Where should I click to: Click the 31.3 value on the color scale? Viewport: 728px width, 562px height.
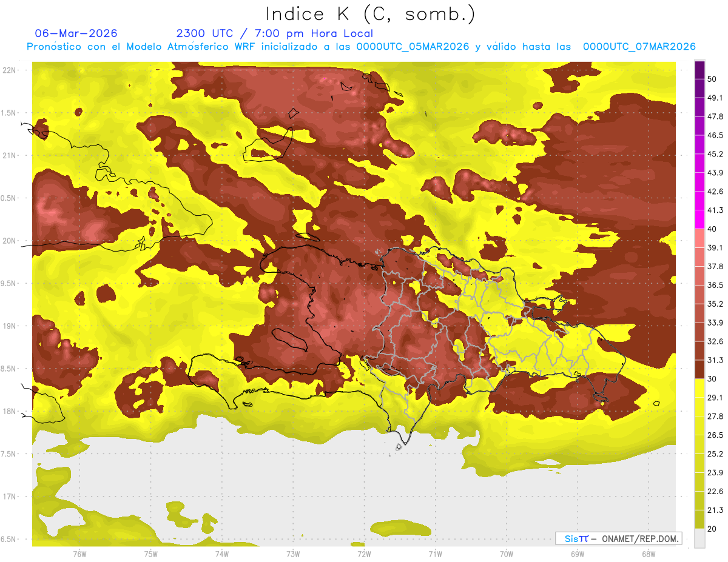[x=715, y=360]
